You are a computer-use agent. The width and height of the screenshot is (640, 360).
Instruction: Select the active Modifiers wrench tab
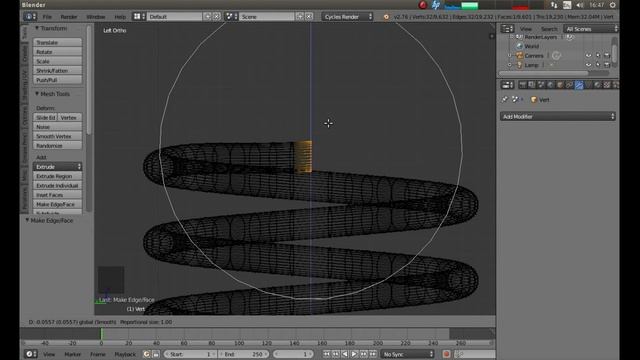(579, 85)
